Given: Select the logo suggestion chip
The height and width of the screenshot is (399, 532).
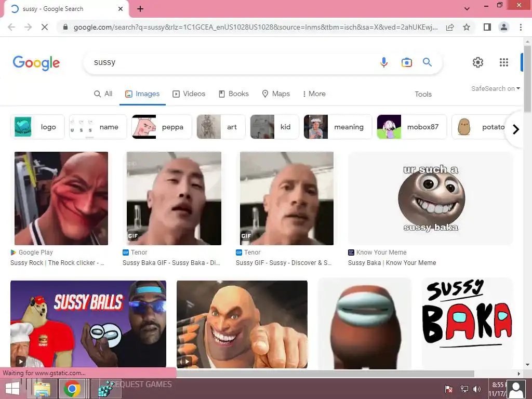Looking at the screenshot, I should pyautogui.click(x=37, y=127).
